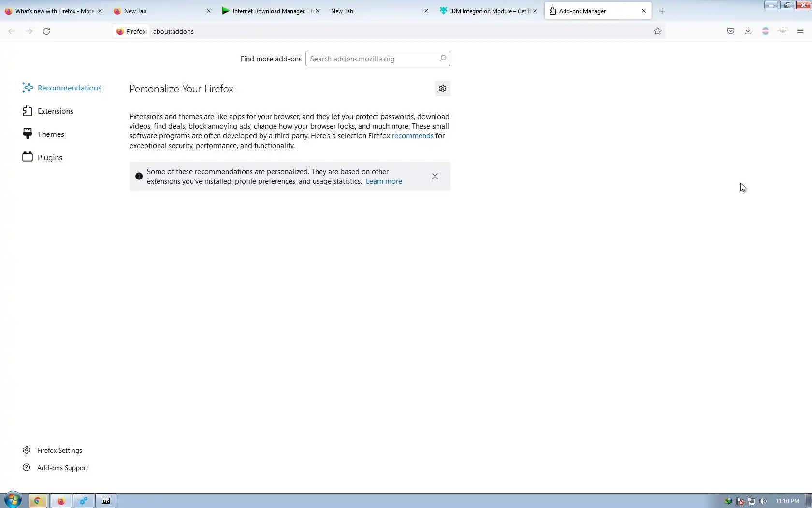
Task: Open the Plugins category
Action: point(43,157)
